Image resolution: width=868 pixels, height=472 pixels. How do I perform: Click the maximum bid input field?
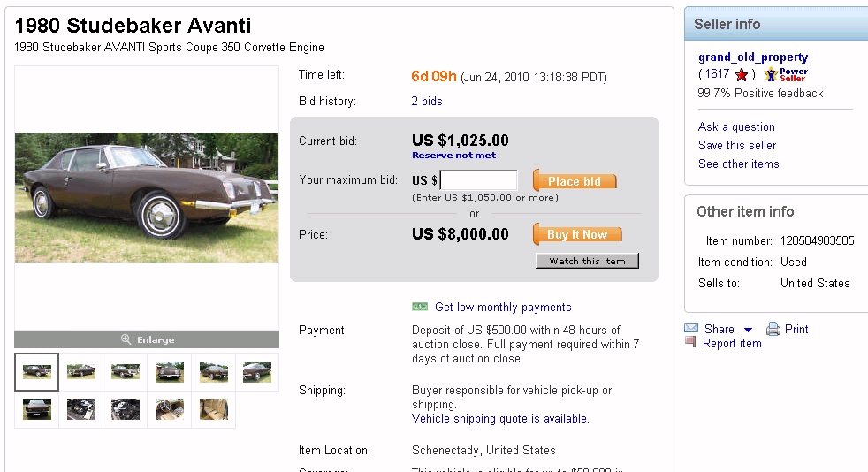[x=478, y=180]
